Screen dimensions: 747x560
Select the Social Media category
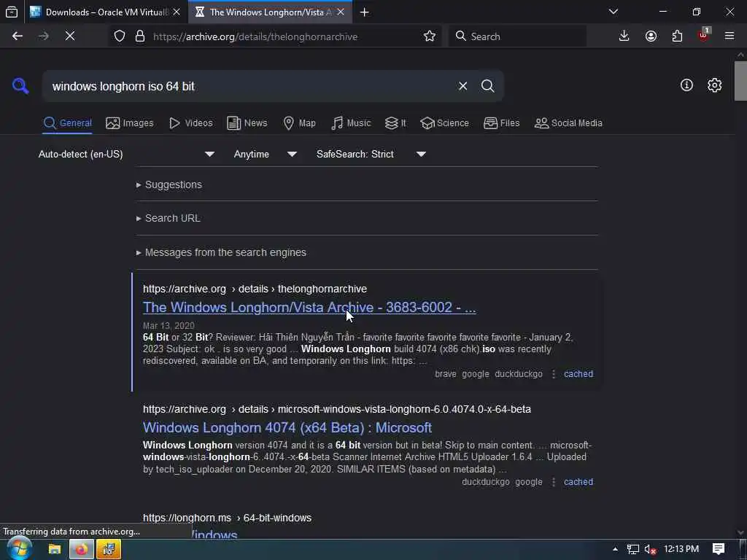pos(568,122)
